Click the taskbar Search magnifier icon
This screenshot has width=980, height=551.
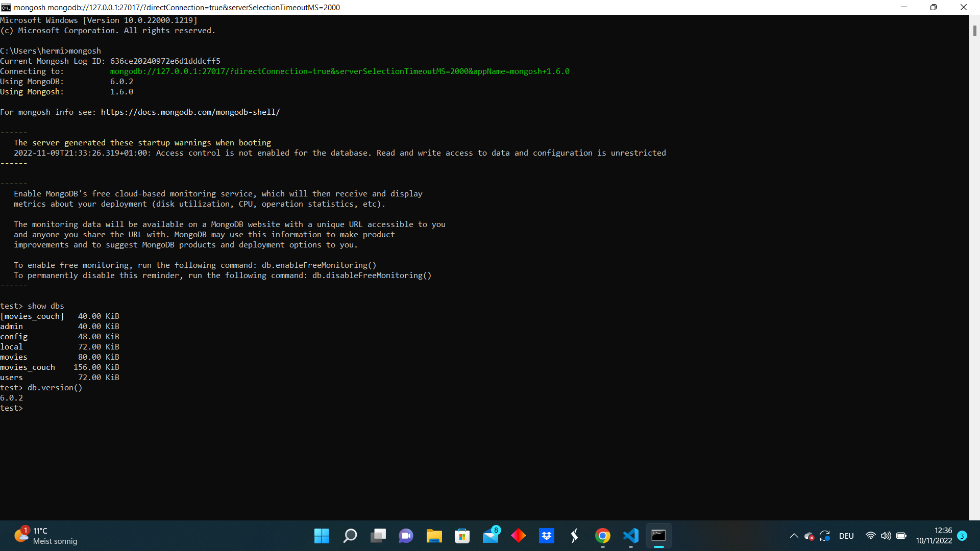[x=350, y=536]
